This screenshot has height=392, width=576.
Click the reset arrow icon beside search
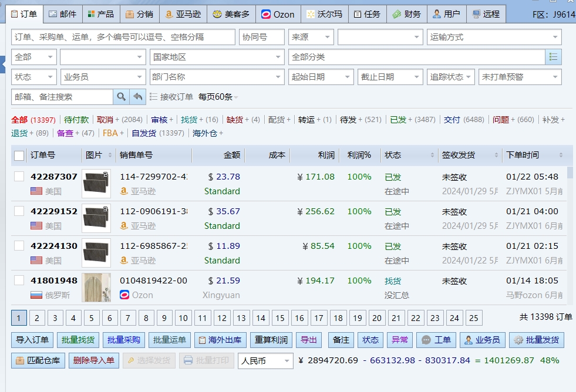pos(137,97)
